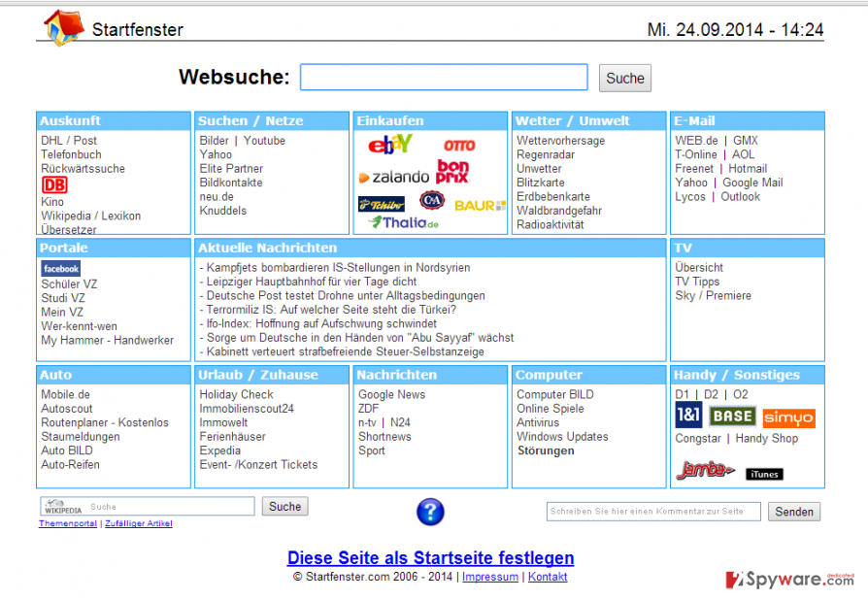The height and width of the screenshot is (600, 868).
Task: Click the Websuche text field
Action: tap(444, 77)
